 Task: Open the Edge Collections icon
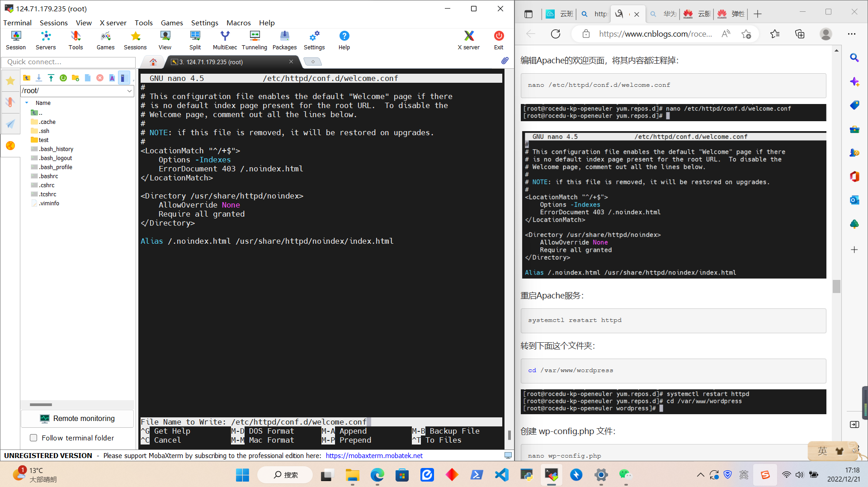[x=800, y=34]
